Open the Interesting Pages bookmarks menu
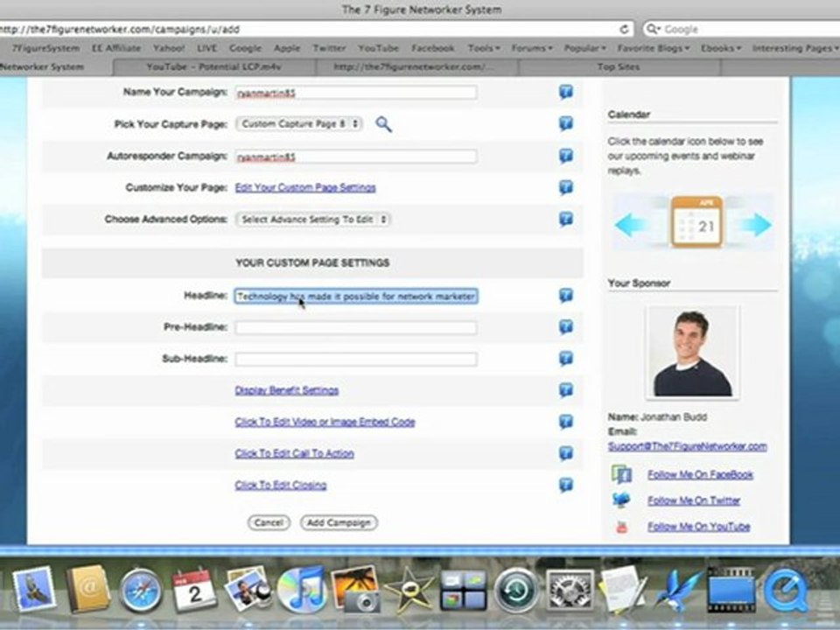The height and width of the screenshot is (630, 840). pyautogui.click(x=794, y=48)
